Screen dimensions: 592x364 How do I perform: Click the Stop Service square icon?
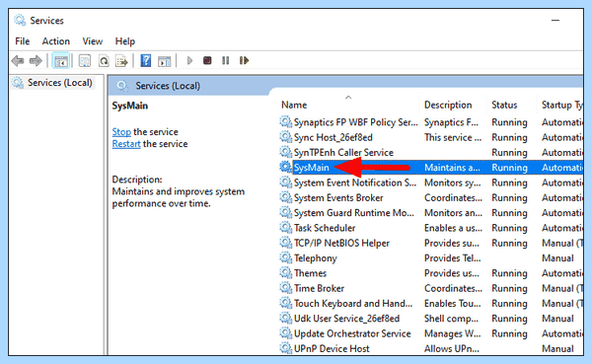[207, 60]
